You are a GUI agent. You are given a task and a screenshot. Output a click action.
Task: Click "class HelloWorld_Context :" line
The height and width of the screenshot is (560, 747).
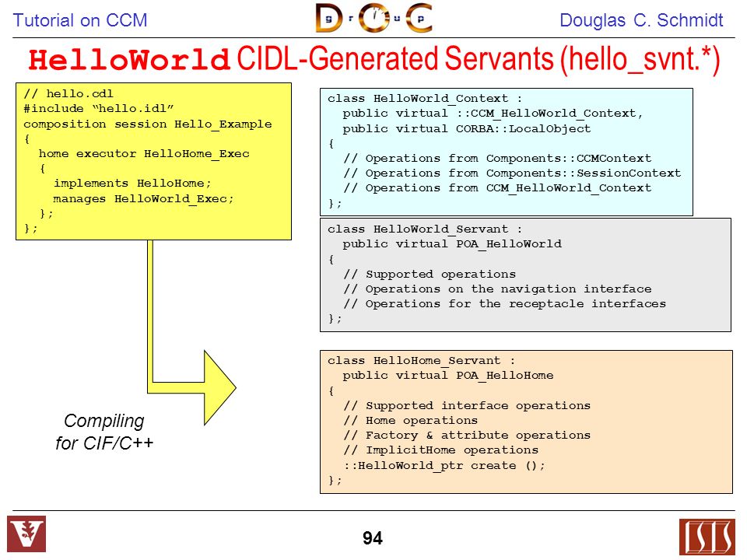pyautogui.click(x=425, y=99)
